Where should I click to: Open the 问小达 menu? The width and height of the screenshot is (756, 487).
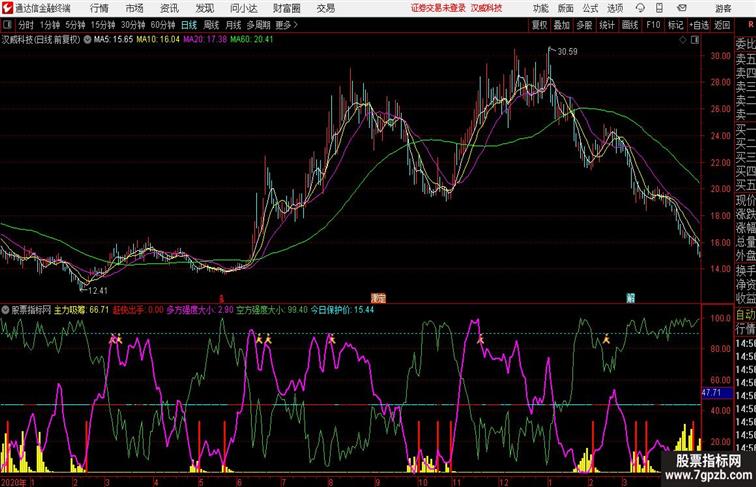pos(244,8)
